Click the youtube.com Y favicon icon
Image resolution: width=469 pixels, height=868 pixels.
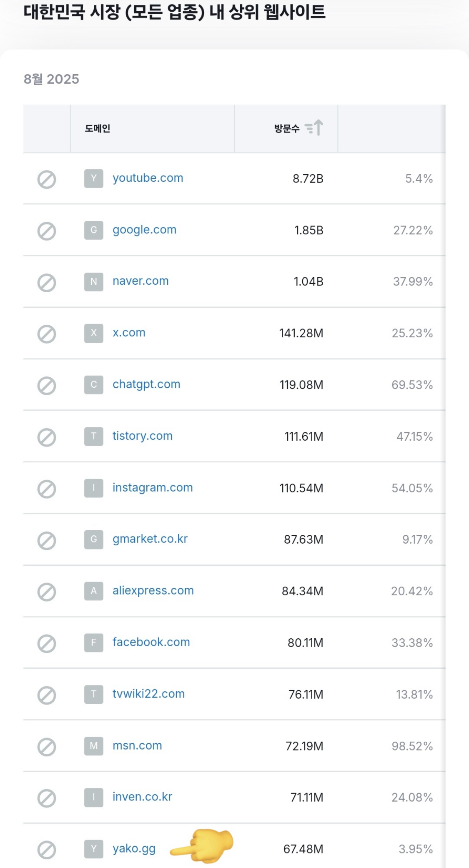[94, 178]
